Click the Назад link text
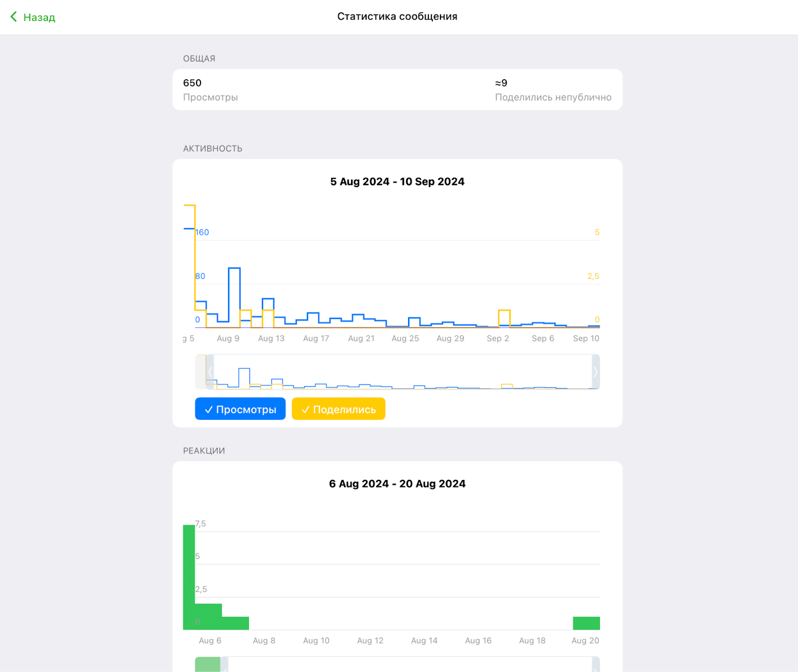Screen dimensions: 798x672 pyautogui.click(x=39, y=17)
